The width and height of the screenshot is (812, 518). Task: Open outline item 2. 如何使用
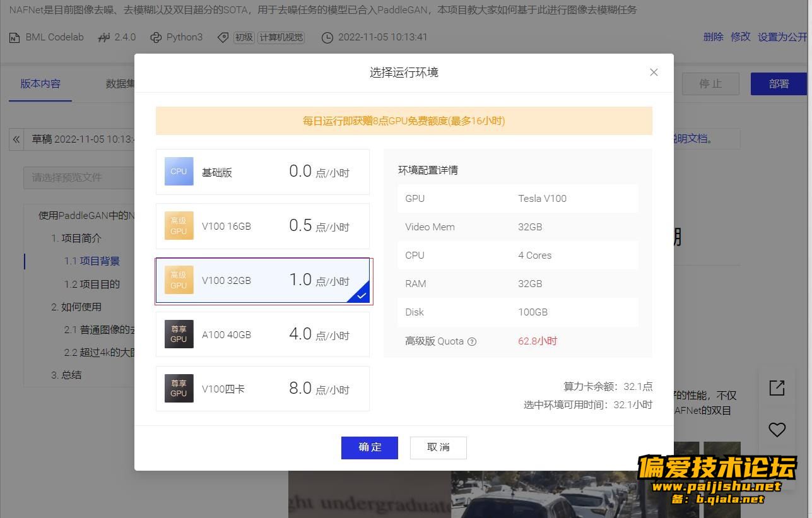click(x=76, y=307)
